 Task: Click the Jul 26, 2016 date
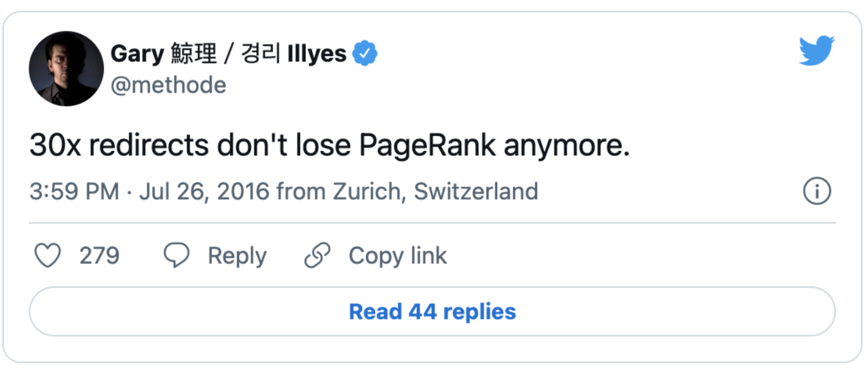point(204,191)
